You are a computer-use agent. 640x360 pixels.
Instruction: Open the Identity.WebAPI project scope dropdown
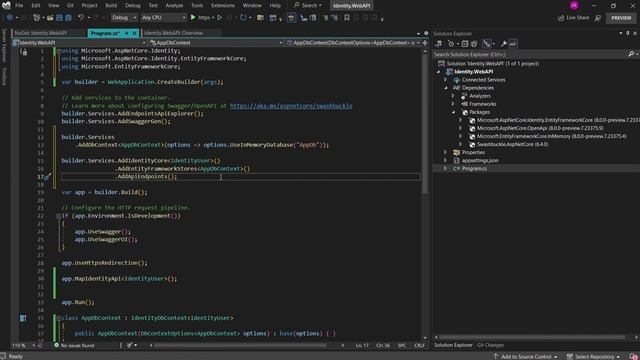[79, 43]
